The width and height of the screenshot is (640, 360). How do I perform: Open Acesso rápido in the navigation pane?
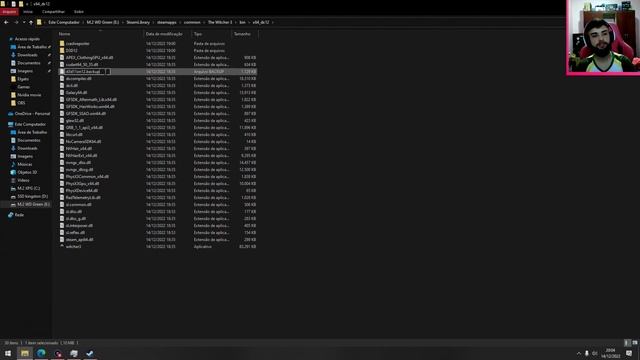[x=27, y=39]
